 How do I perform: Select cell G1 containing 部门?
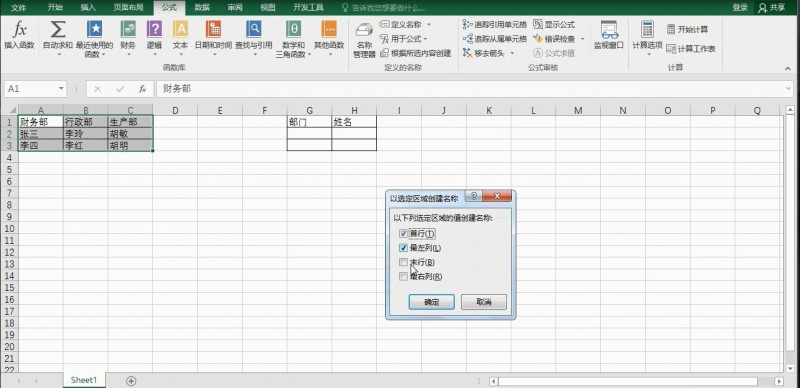(x=309, y=122)
